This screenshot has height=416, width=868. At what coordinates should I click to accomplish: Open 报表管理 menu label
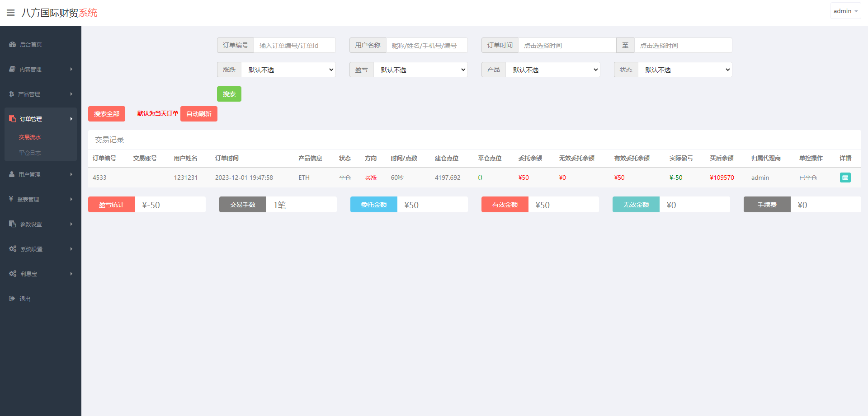pyautogui.click(x=28, y=199)
